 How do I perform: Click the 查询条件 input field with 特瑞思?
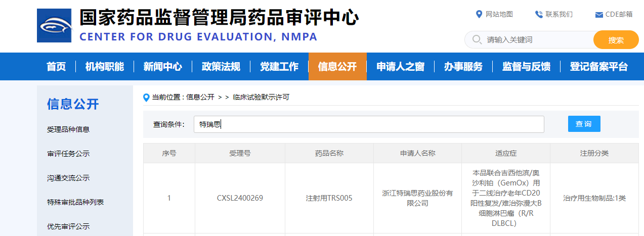[x=368, y=124]
